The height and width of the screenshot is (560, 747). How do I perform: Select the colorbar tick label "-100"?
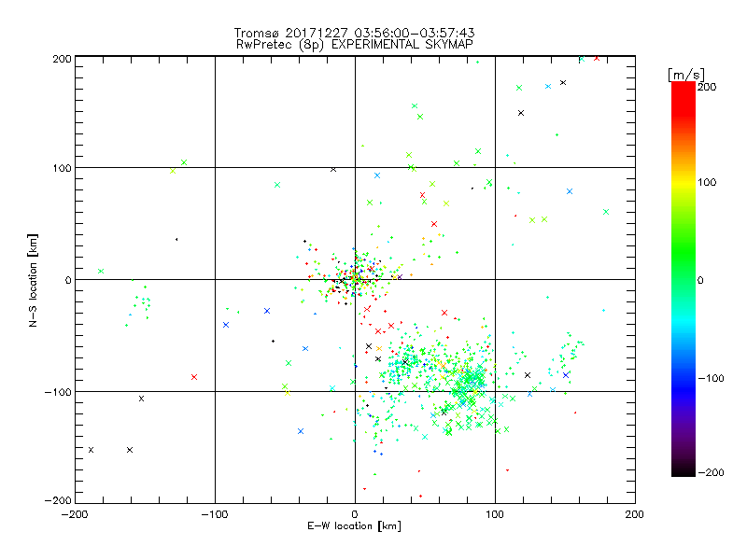[x=711, y=378]
